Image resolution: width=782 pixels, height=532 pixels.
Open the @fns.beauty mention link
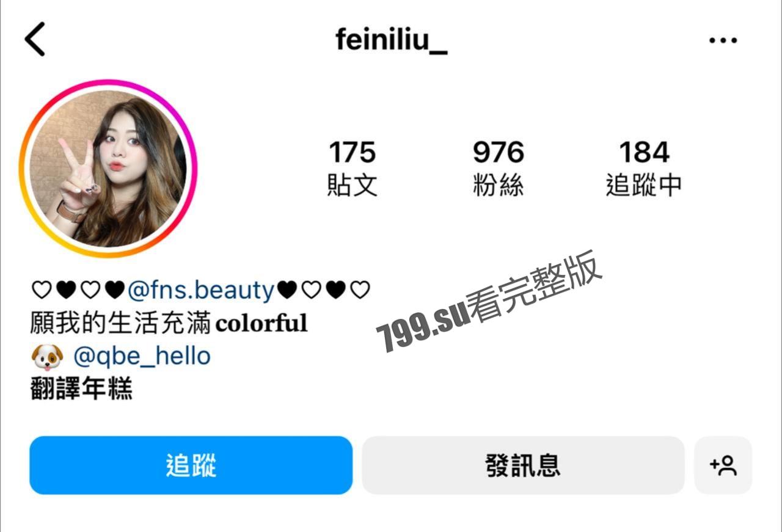click(201, 290)
